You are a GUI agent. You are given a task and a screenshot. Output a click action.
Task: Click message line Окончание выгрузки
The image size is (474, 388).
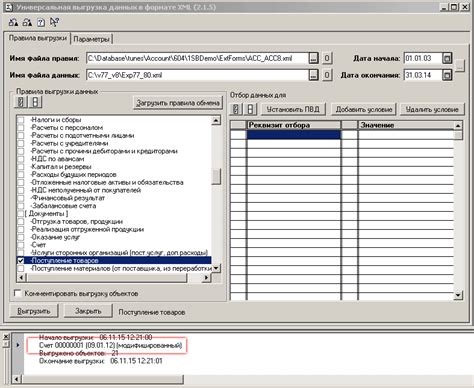[101, 361]
